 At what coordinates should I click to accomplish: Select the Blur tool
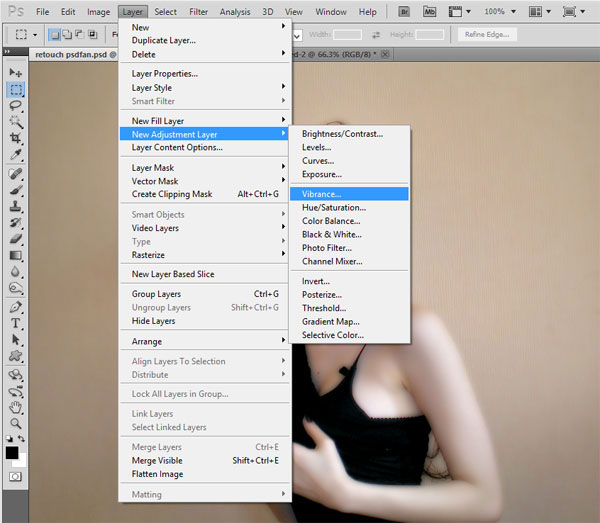click(15, 272)
